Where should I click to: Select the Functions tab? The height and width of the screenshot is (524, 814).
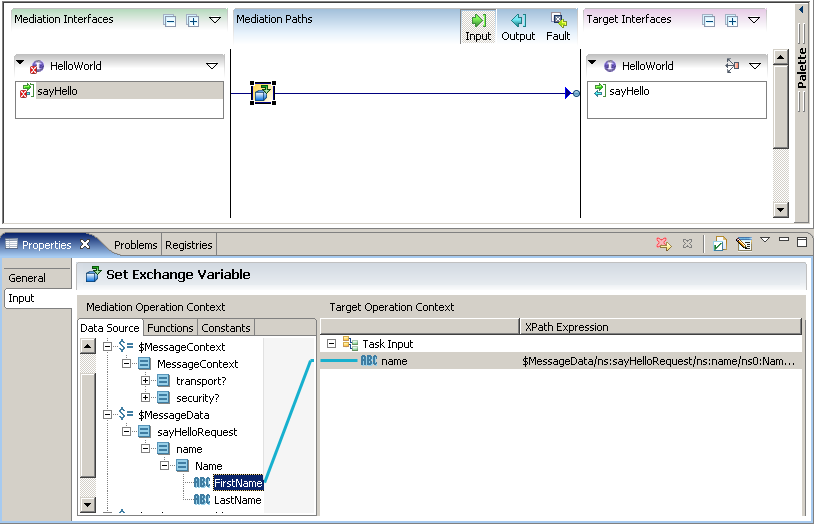pos(170,328)
